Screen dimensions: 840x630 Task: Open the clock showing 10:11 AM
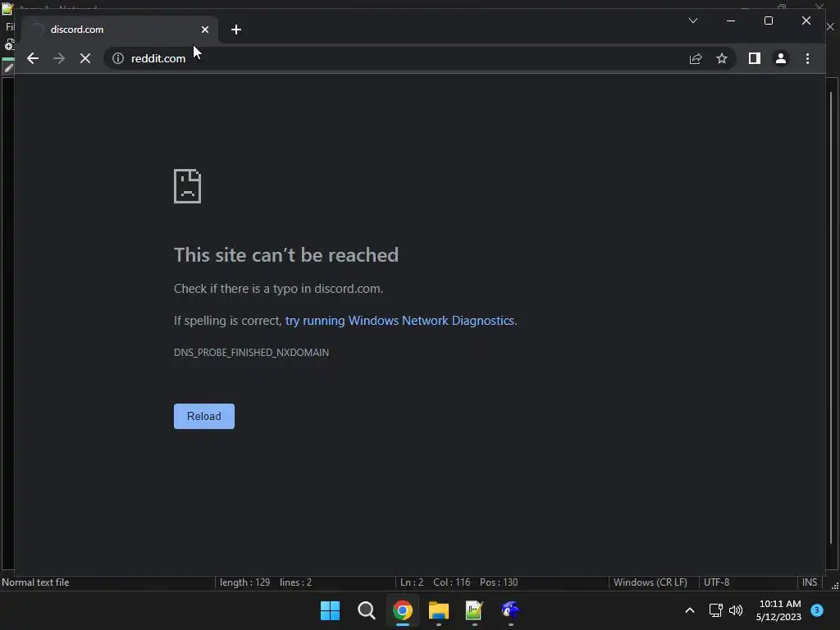pyautogui.click(x=779, y=610)
